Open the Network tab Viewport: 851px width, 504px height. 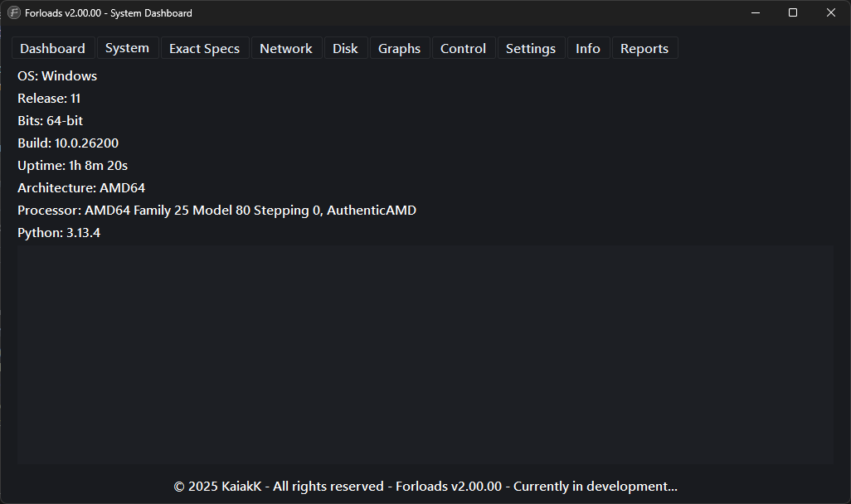coord(285,48)
